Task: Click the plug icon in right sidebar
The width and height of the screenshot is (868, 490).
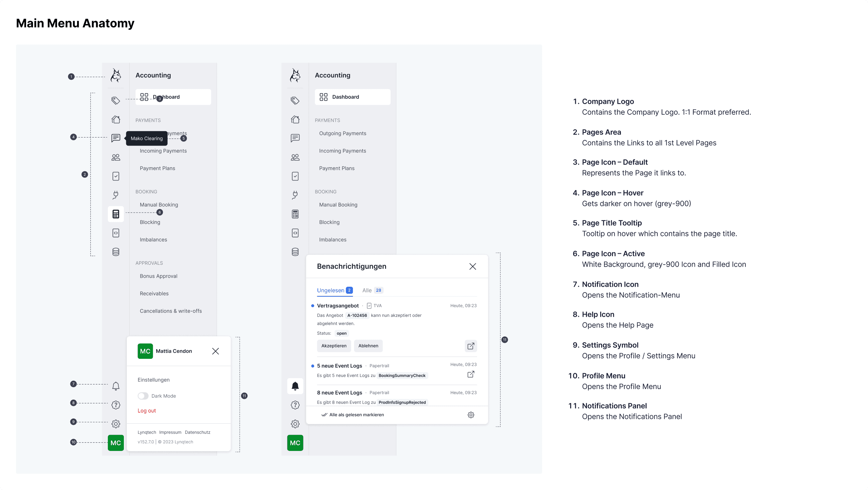Action: (295, 195)
